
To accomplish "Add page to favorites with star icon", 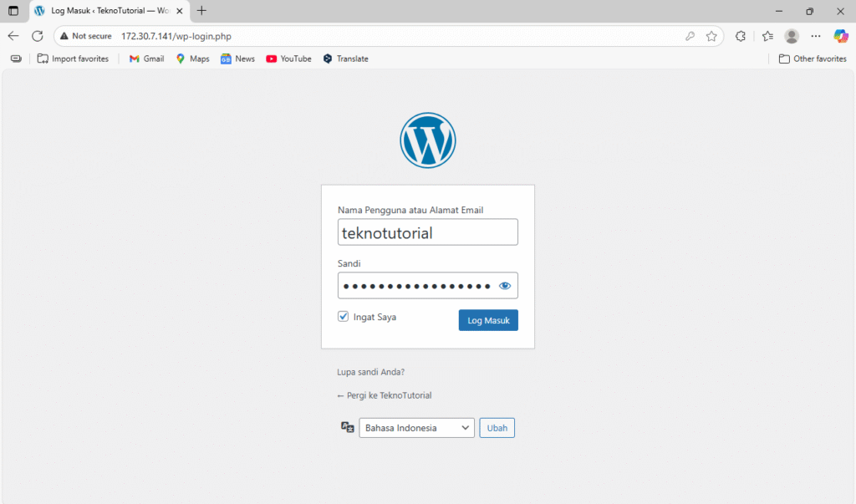I will pyautogui.click(x=711, y=36).
